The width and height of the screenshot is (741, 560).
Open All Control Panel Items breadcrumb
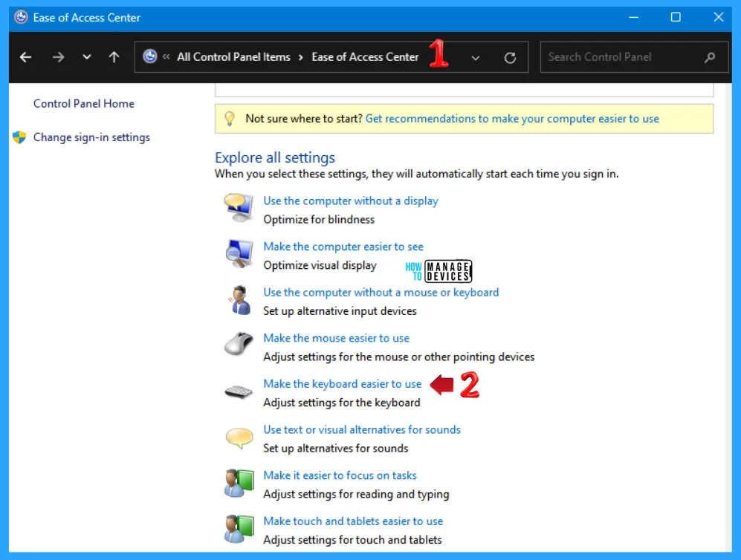[x=233, y=56]
